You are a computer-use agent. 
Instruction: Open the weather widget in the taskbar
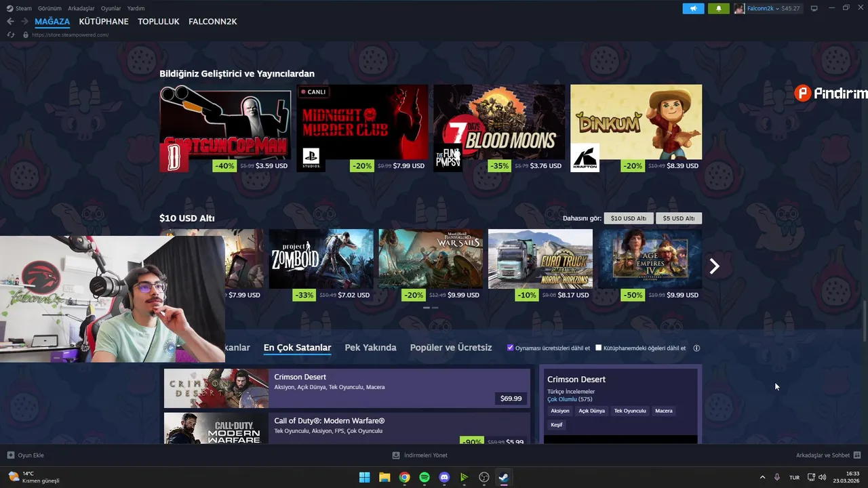34,477
